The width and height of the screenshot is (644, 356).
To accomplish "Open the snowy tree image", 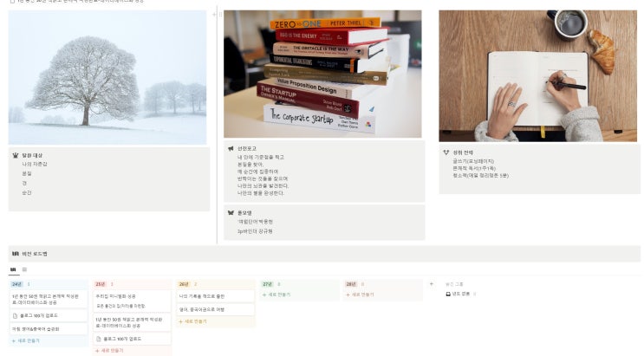I will [107, 77].
